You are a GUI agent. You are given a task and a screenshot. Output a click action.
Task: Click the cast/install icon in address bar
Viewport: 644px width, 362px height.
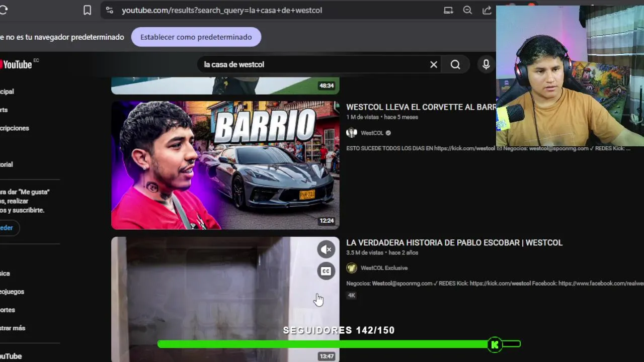pos(448,10)
